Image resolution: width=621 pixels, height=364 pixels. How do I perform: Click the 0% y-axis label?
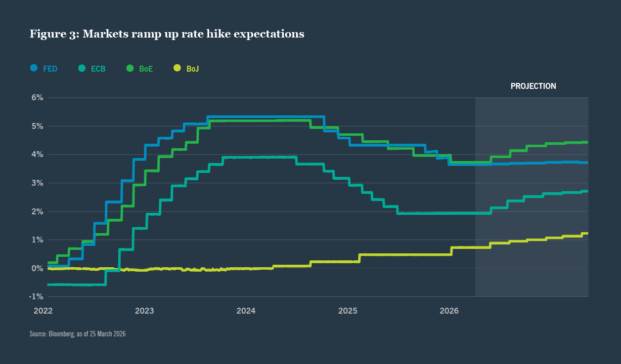click(38, 268)
